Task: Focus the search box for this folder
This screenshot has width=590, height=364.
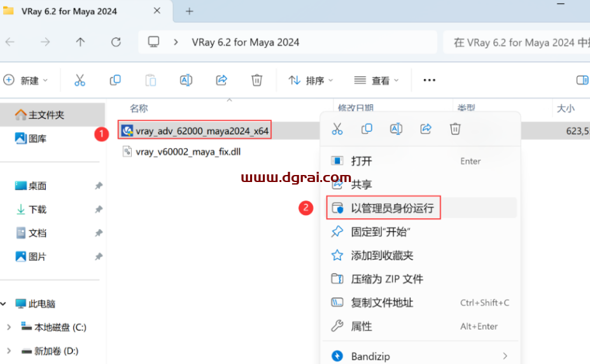Action: (x=517, y=42)
